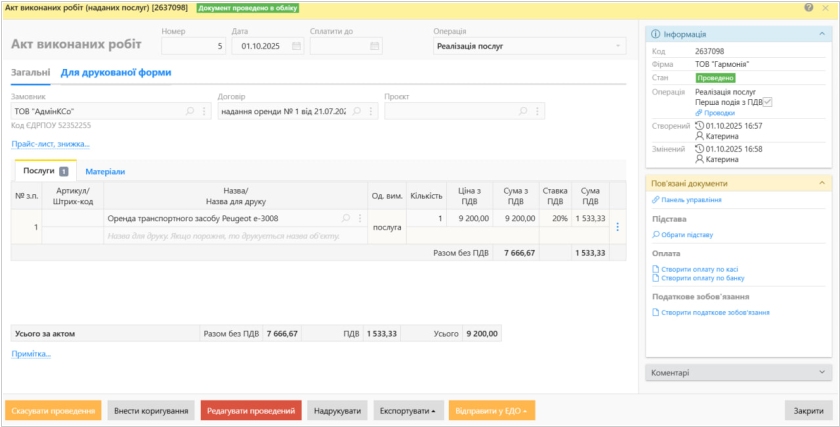The image size is (840, 427).
Task: Expand the Коментарі panel
Action: click(x=821, y=373)
